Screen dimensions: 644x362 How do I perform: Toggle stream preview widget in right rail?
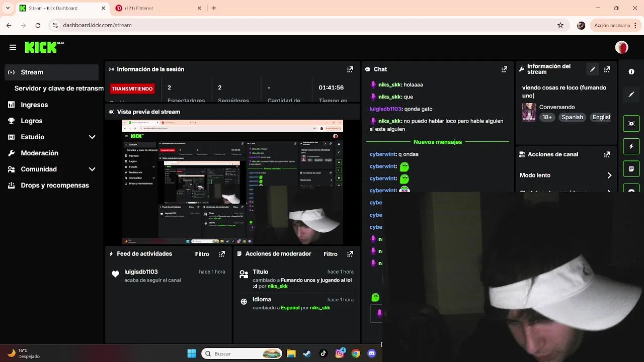tap(631, 124)
